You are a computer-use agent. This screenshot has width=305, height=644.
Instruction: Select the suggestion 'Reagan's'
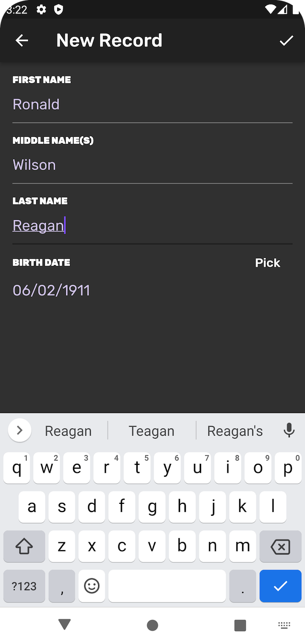click(235, 430)
